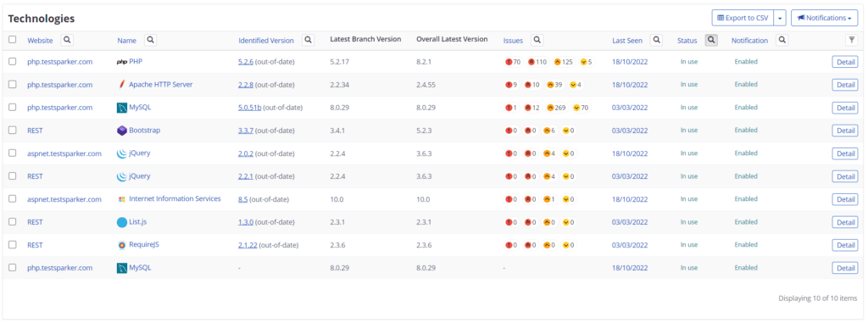Open the Last Seen search icon

click(657, 40)
